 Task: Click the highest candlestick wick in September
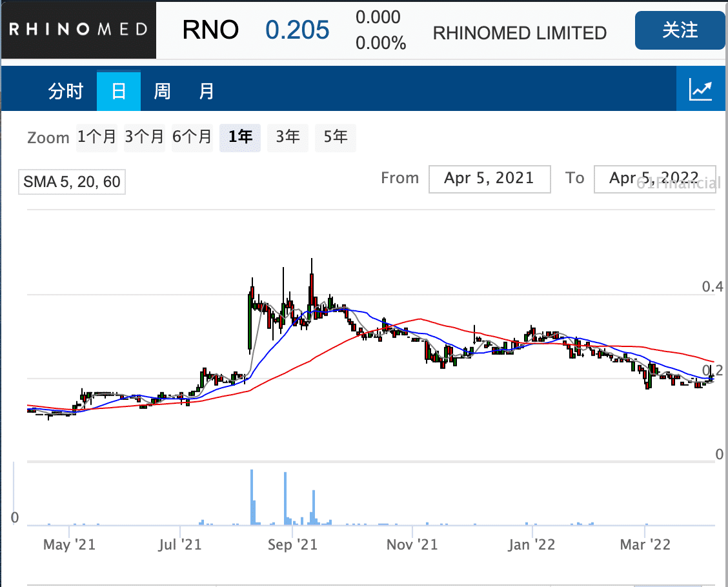[x=312, y=266]
